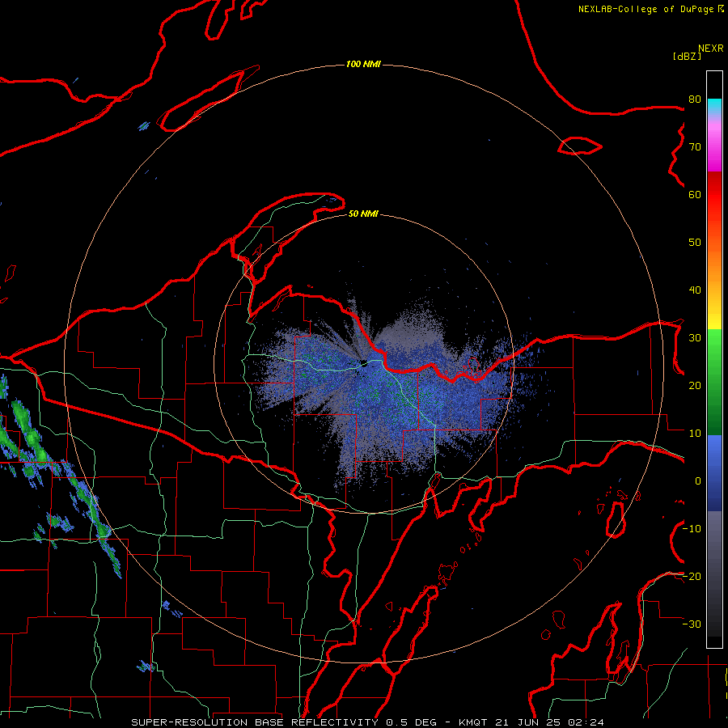Click the -20 value on the dBZ scale

(x=692, y=576)
